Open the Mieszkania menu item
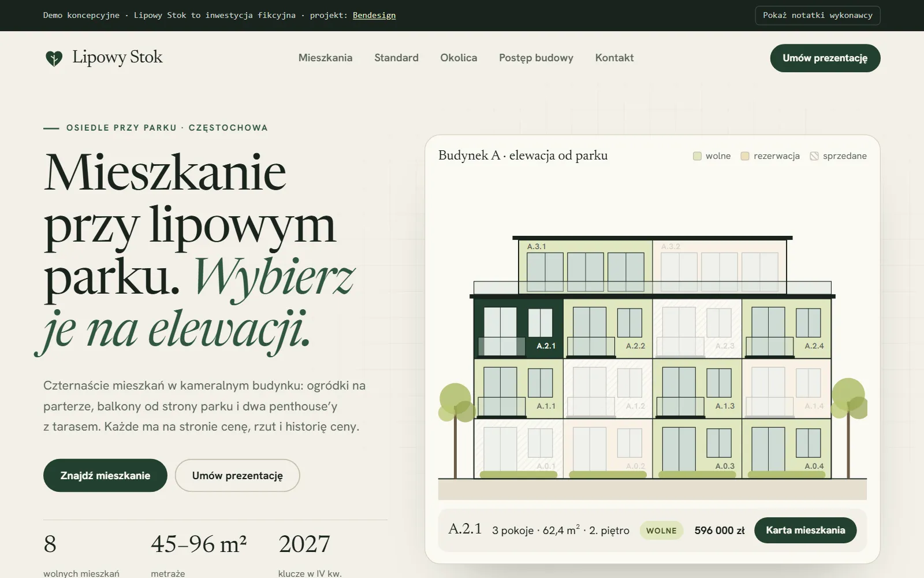This screenshot has width=924, height=578. 325,58
